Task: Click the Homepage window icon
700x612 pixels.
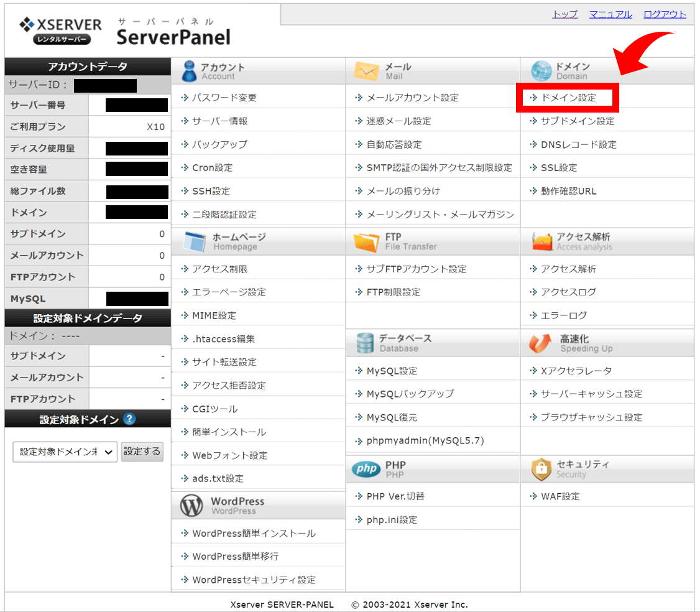Action: click(195, 242)
